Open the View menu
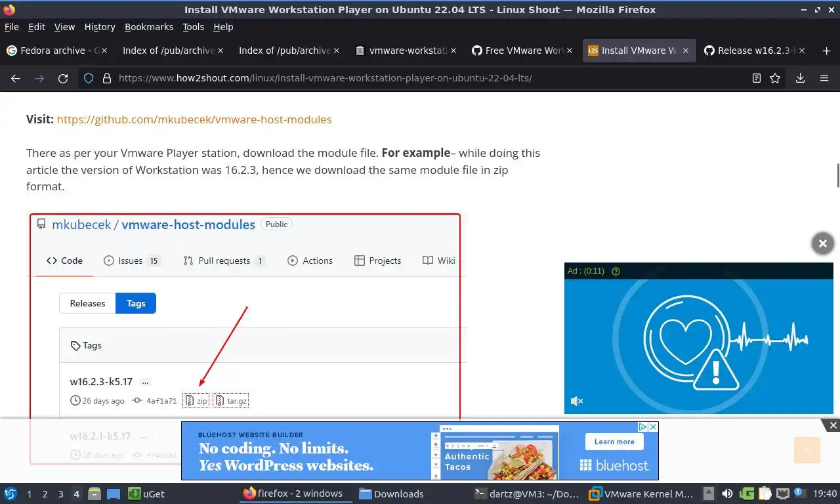The image size is (840, 504). pyautogui.click(x=64, y=27)
